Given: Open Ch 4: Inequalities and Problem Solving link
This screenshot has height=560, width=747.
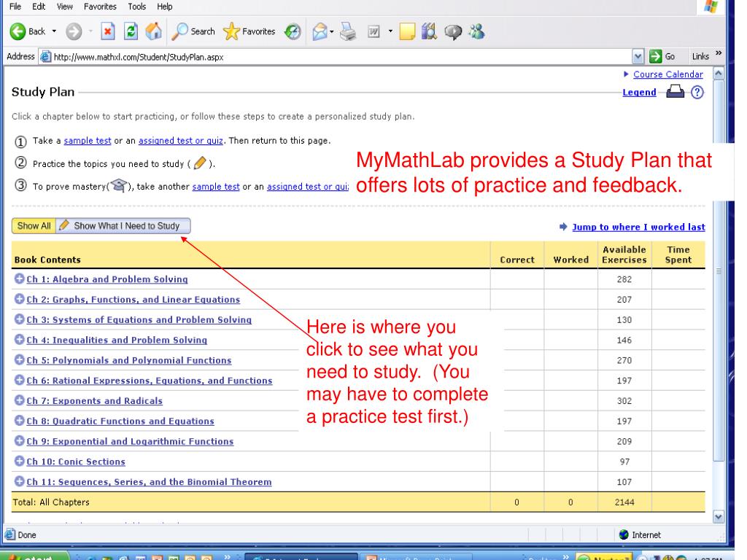Looking at the screenshot, I should pyautogui.click(x=117, y=340).
